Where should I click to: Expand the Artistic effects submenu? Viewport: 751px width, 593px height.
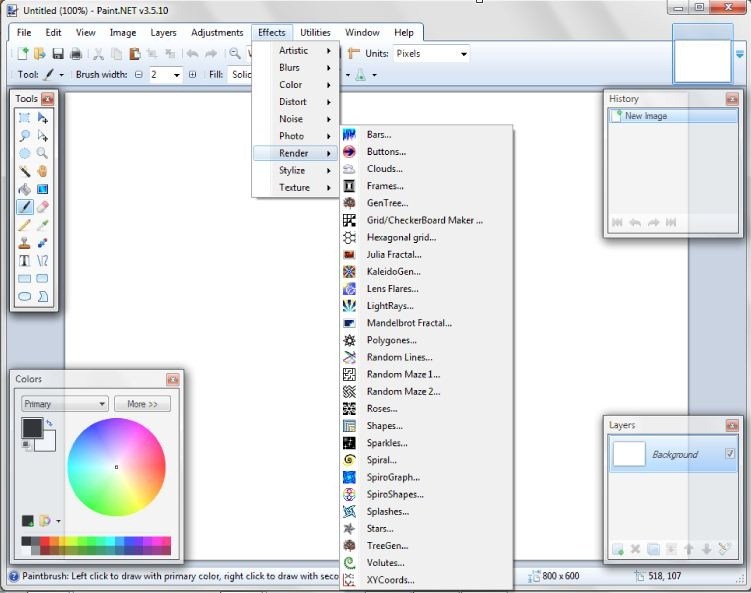(296, 50)
